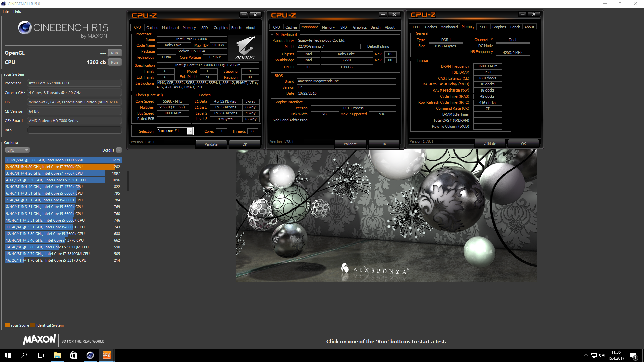
Task: Minimize the Memory CPU-Z window
Action: pos(522,14)
